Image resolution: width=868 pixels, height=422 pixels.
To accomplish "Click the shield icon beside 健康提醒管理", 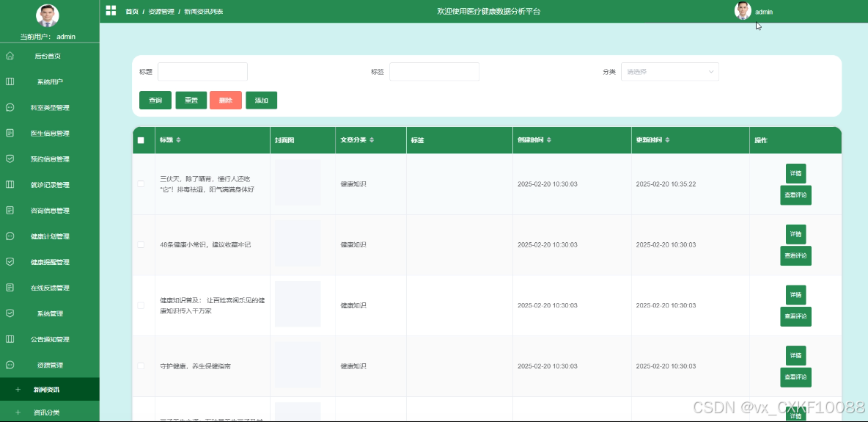I will pos(10,262).
